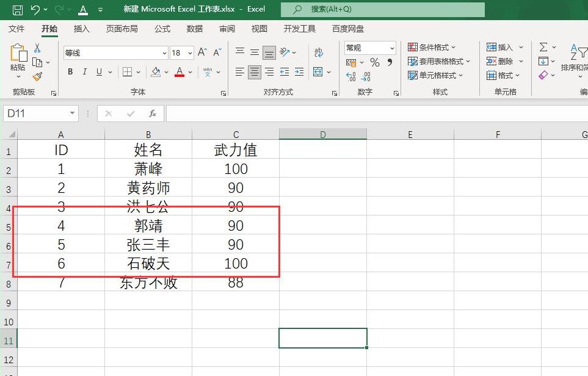Toggle Bold formatting
The image size is (588, 376).
click(x=70, y=71)
